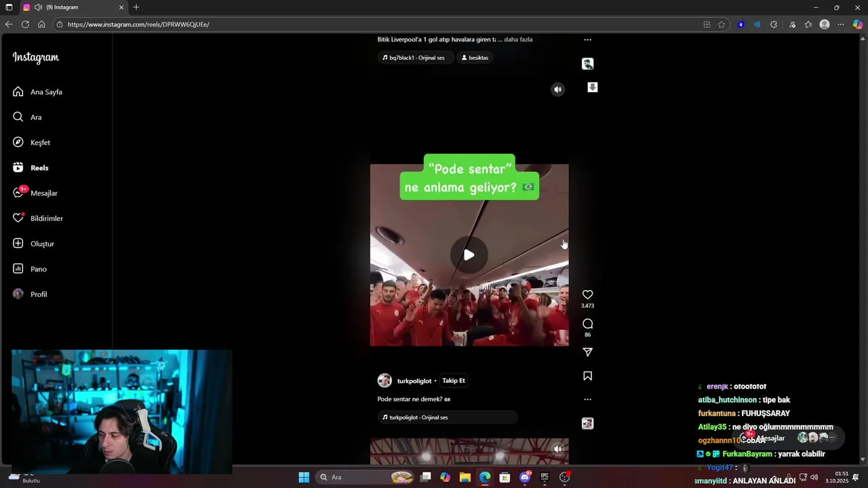Add page to favorites star

tap(722, 24)
